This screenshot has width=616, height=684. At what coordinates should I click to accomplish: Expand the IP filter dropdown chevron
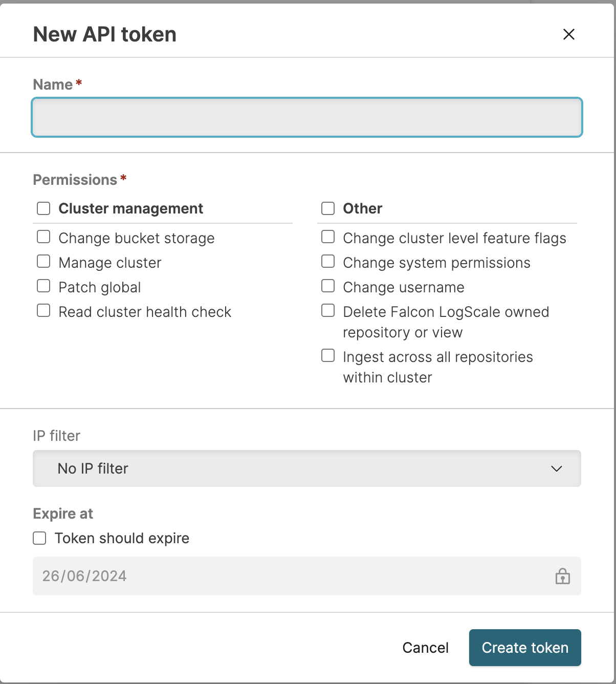[556, 468]
